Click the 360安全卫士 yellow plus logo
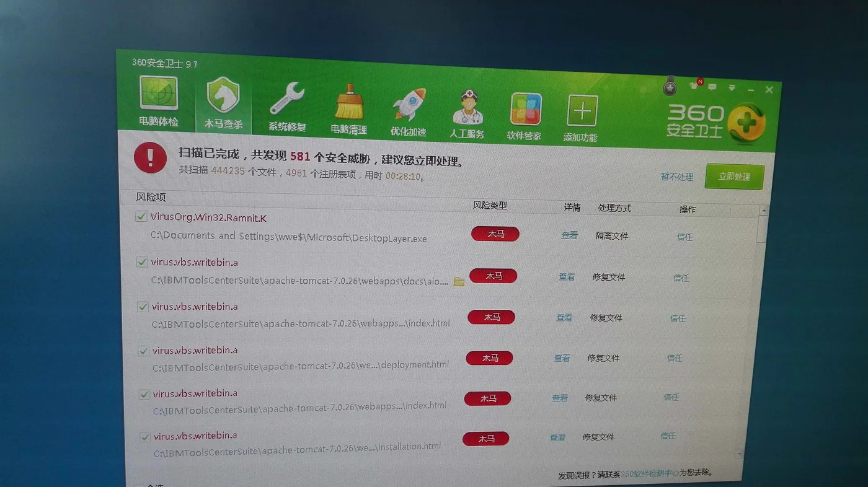Image resolution: width=868 pixels, height=487 pixels. click(x=746, y=123)
